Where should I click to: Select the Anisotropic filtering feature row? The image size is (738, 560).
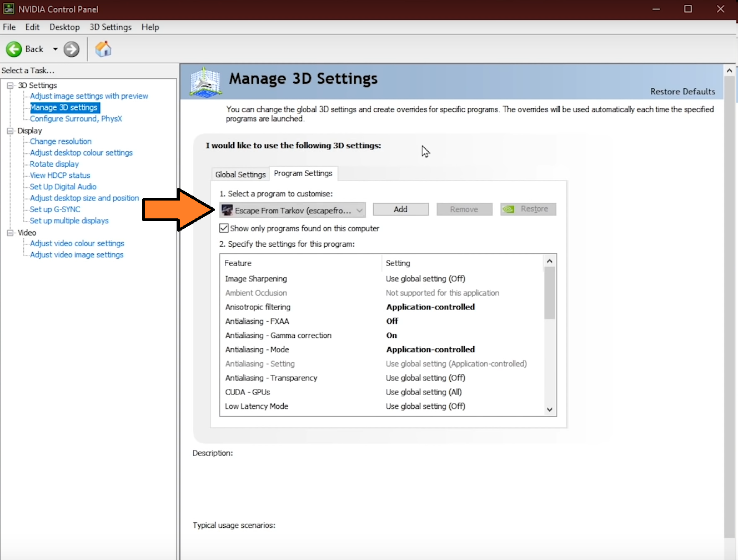(x=382, y=307)
